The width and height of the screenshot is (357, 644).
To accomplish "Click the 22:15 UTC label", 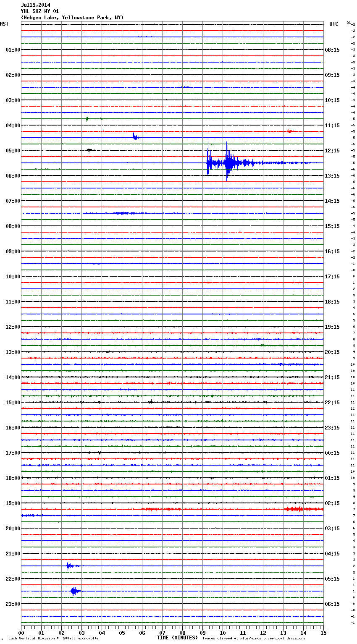I will pyautogui.click(x=332, y=402).
